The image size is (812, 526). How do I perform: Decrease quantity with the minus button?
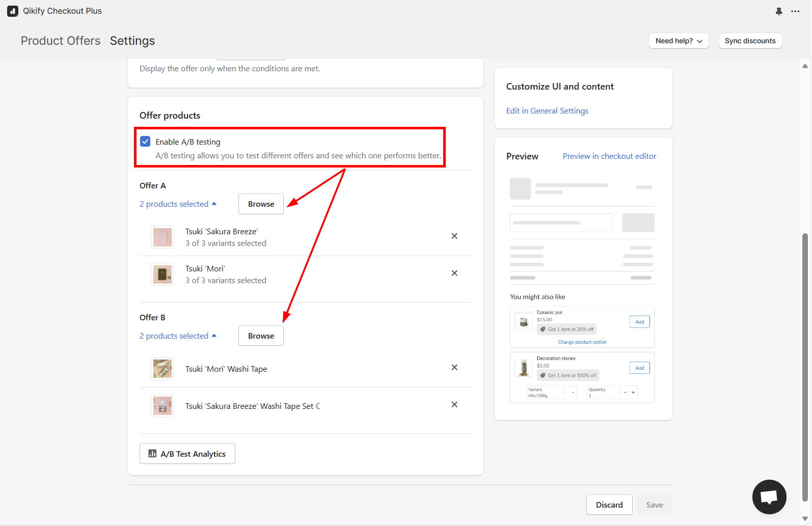pos(626,393)
